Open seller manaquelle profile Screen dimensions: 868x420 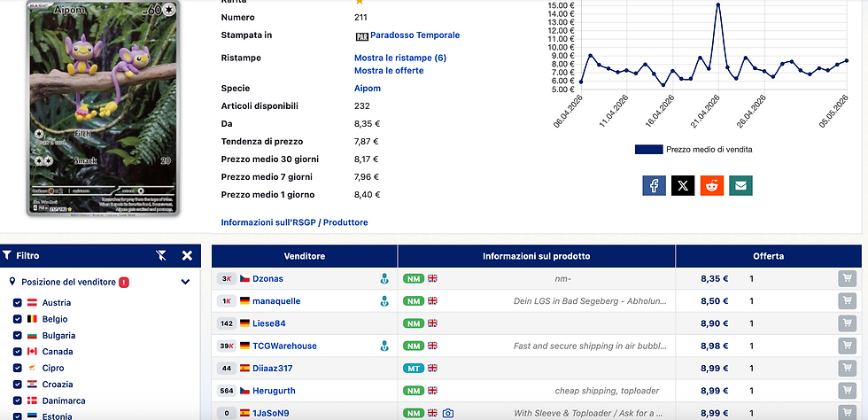(276, 301)
